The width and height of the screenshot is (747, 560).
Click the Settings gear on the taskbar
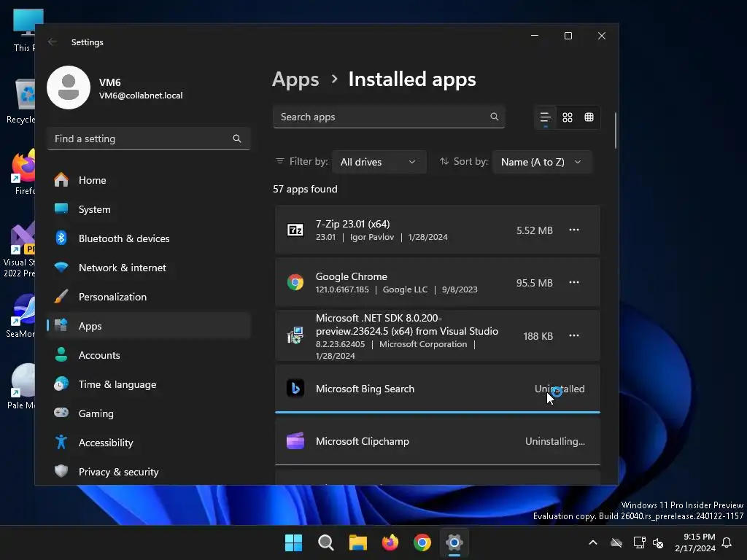454,542
